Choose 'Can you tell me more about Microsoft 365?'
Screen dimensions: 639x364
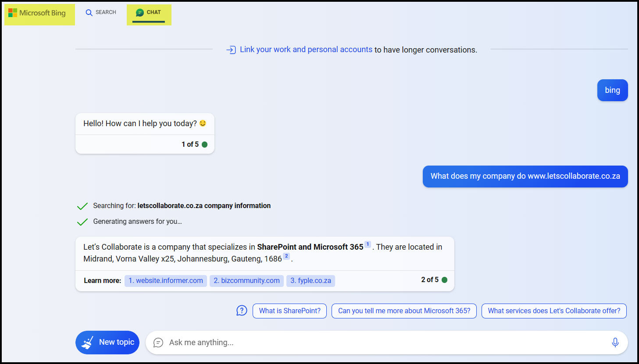(404, 311)
